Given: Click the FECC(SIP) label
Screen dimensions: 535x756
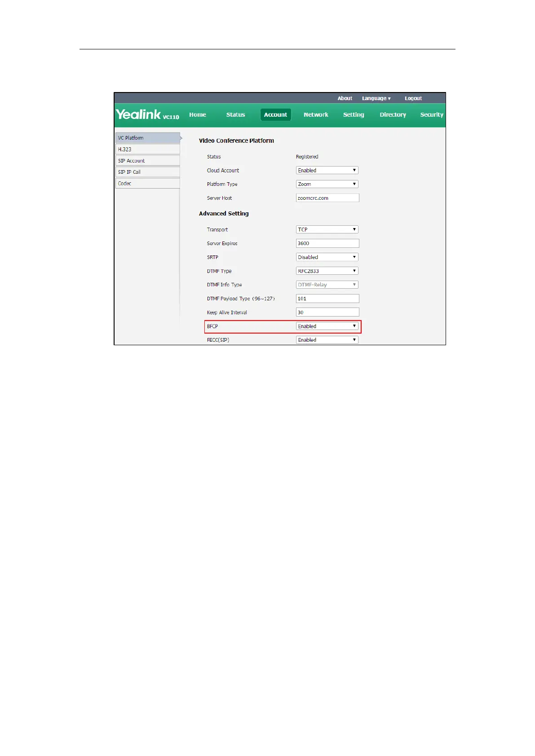Looking at the screenshot, I should [x=218, y=340].
